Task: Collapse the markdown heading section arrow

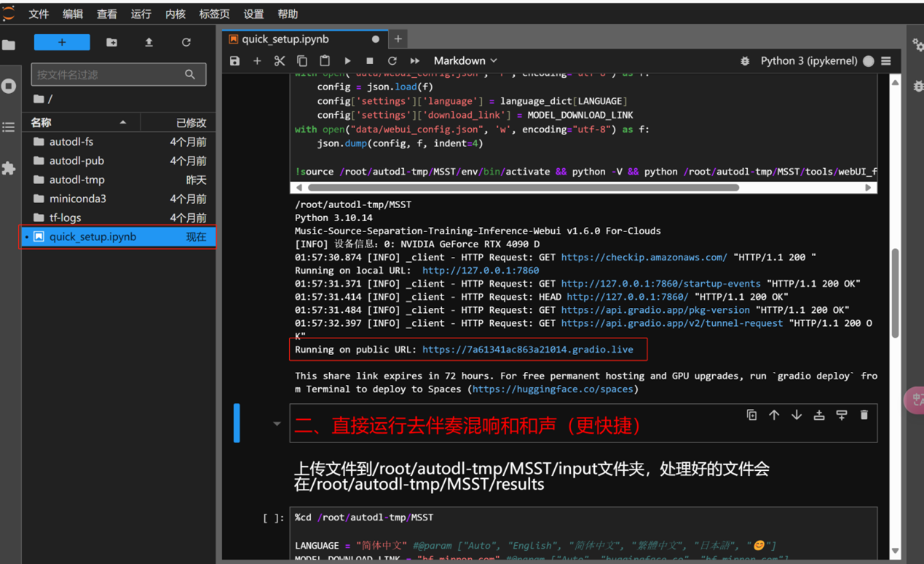Action: 277,424
